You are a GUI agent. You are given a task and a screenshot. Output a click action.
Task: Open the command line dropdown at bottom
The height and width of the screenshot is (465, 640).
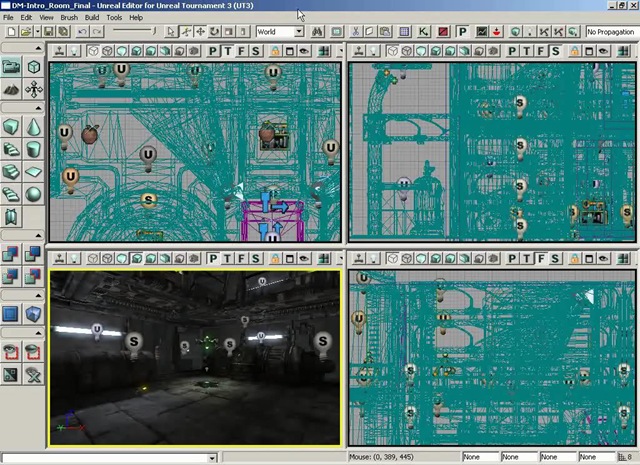212,458
